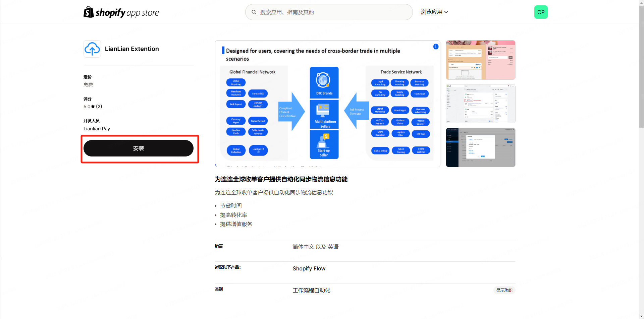
Task: Select the 提供增值服务 bullet point
Action: [x=236, y=224]
